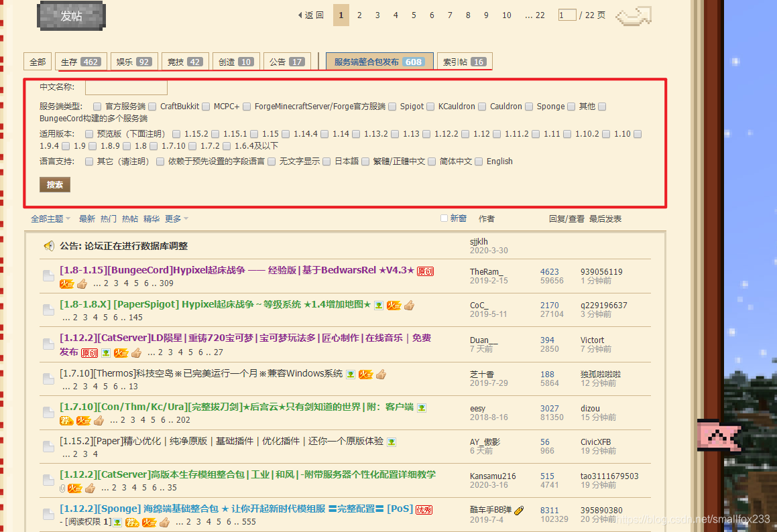
Task: Select the 服务端整合包发布 608 tab
Action: [x=379, y=62]
